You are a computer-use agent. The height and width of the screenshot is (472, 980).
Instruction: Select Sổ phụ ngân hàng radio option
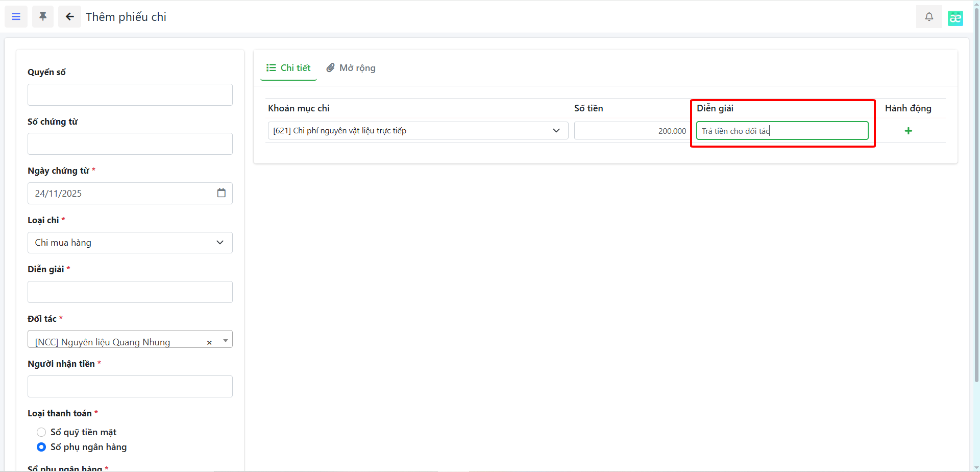coord(41,447)
